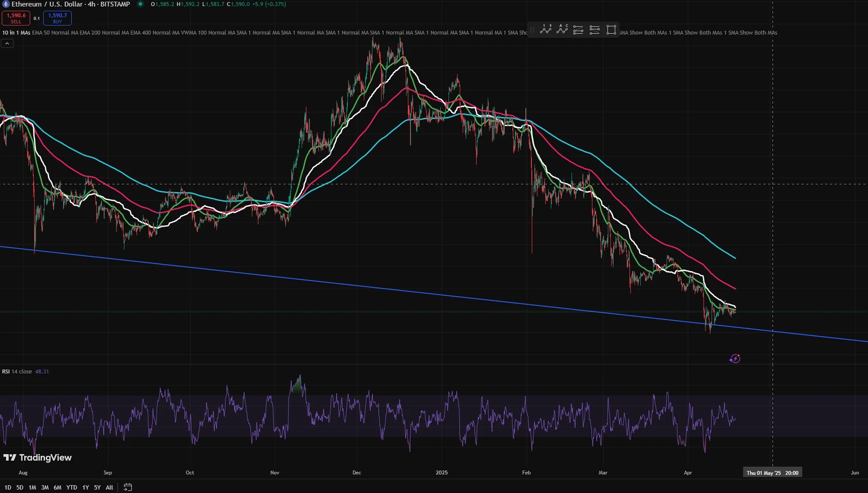
Task: Select the Elliott Correction Wave A-C tool
Action: click(562, 30)
